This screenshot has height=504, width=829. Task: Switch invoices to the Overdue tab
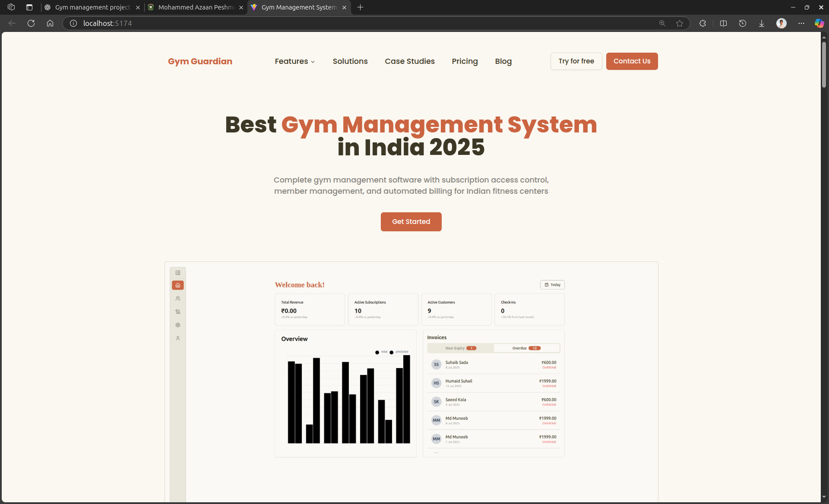tap(526, 348)
